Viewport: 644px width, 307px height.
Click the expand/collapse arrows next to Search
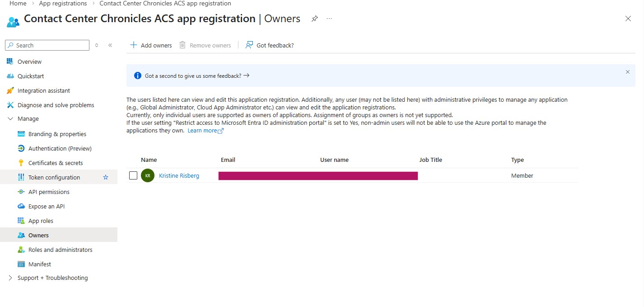(97, 45)
